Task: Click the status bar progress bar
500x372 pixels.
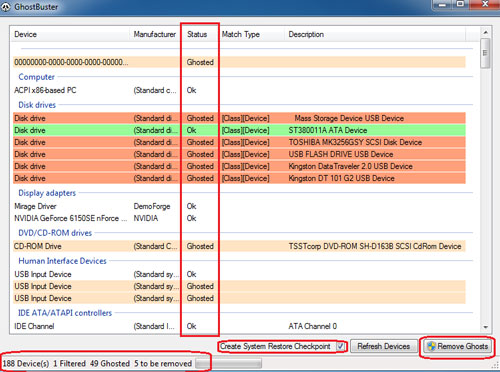Action: (x=228, y=363)
